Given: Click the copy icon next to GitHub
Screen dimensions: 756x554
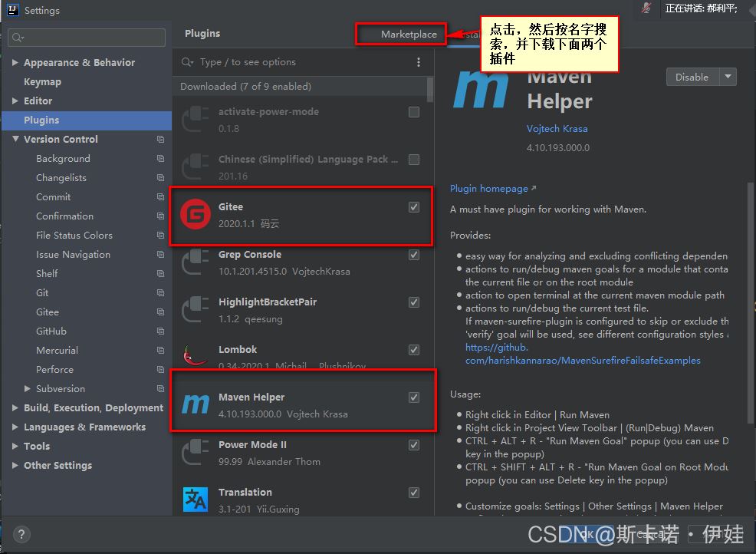Looking at the screenshot, I should (160, 331).
